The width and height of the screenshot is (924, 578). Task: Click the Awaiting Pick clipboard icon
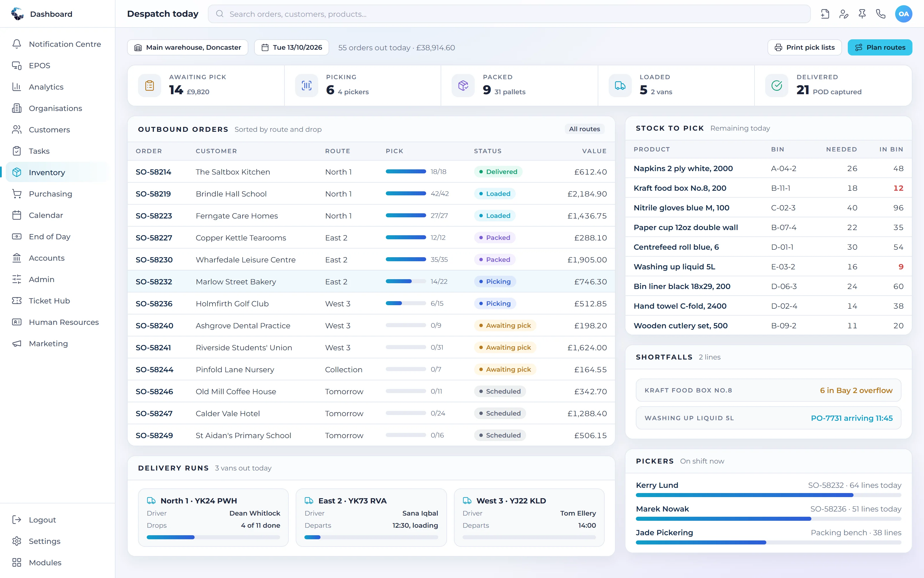pos(150,85)
